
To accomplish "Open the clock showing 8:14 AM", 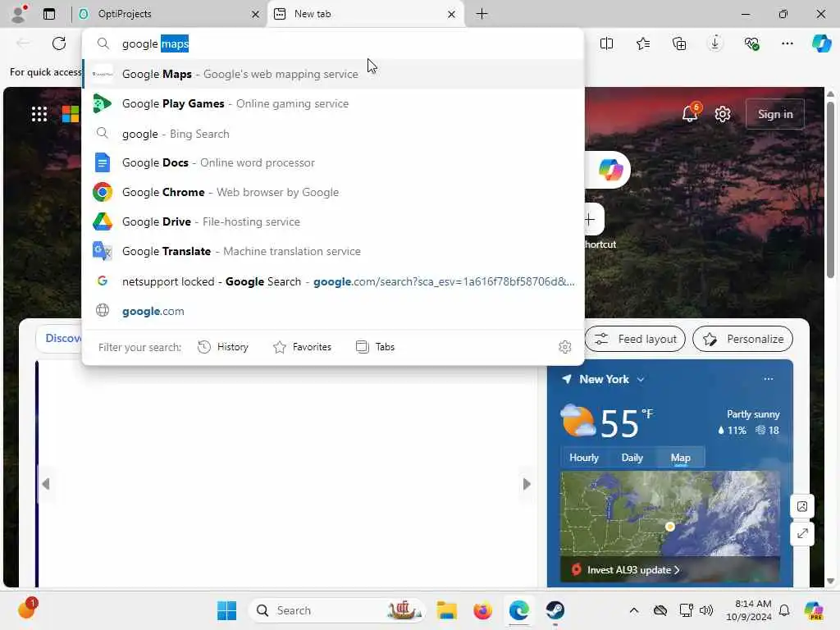I will tap(749, 610).
